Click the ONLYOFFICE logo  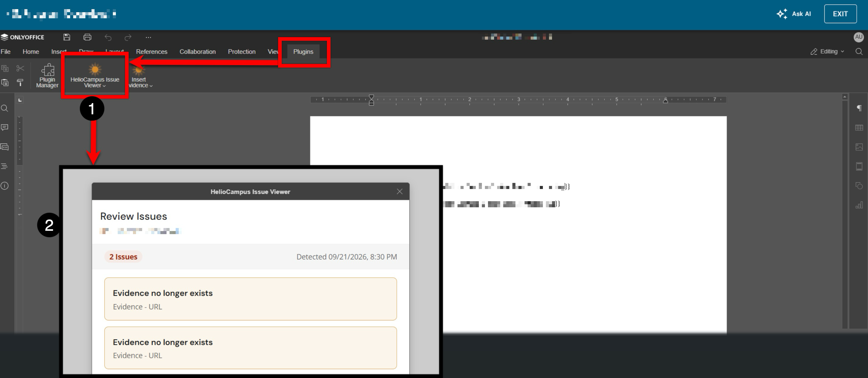click(23, 37)
